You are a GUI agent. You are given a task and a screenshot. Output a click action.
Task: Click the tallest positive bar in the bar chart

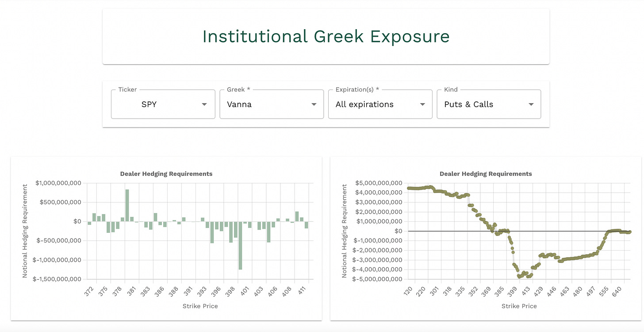tap(127, 205)
